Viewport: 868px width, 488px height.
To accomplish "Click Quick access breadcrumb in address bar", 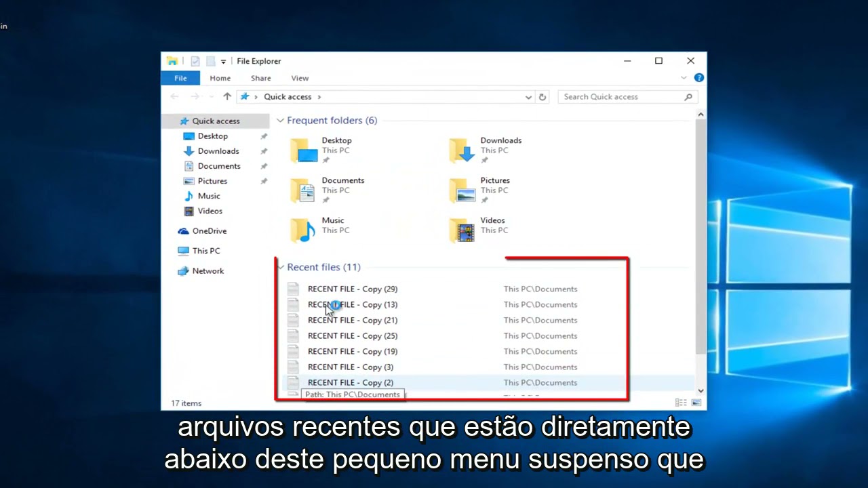I will 288,97.
